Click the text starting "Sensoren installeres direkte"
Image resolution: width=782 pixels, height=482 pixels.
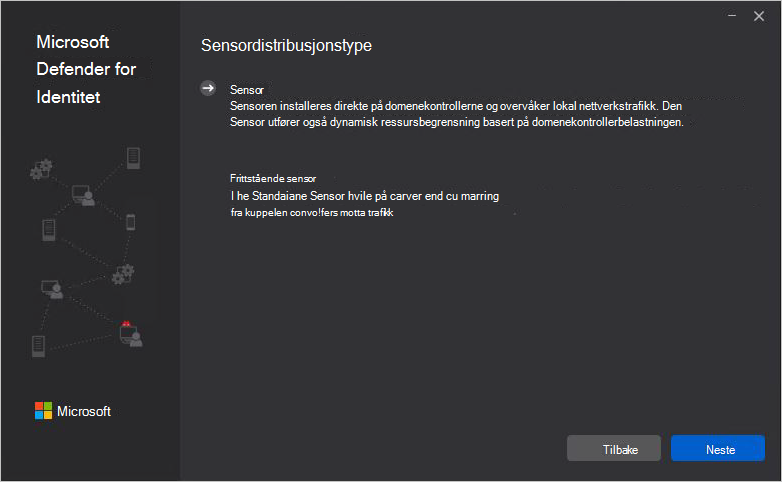click(456, 114)
